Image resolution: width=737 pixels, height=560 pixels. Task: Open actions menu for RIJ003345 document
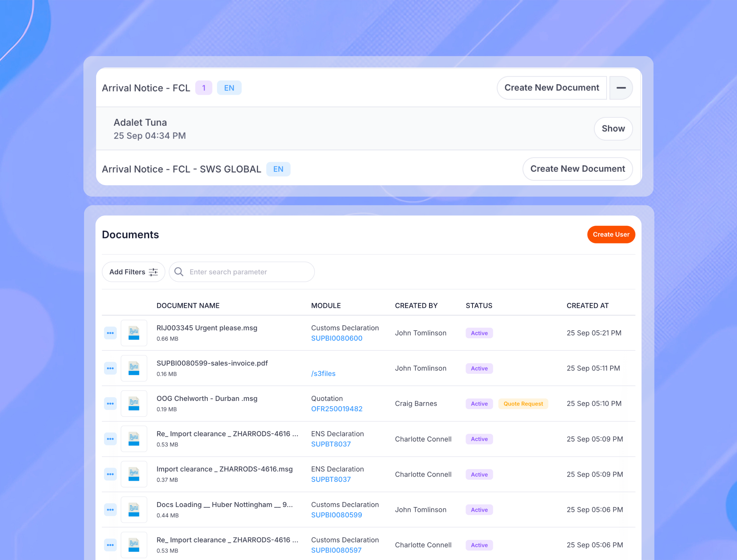coord(110,333)
